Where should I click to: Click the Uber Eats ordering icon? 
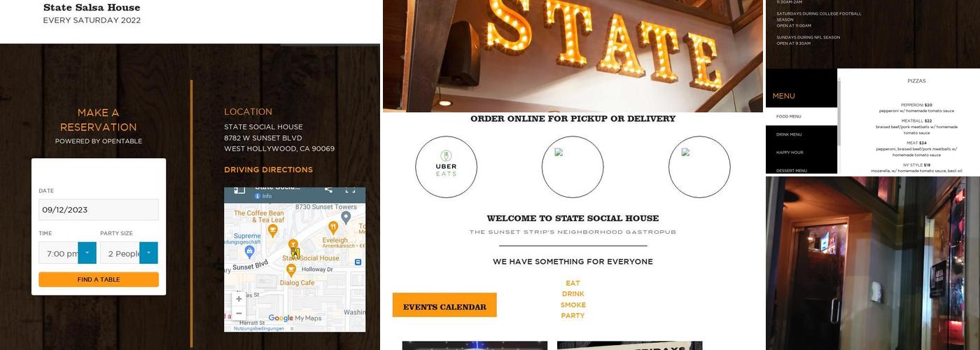point(446,167)
